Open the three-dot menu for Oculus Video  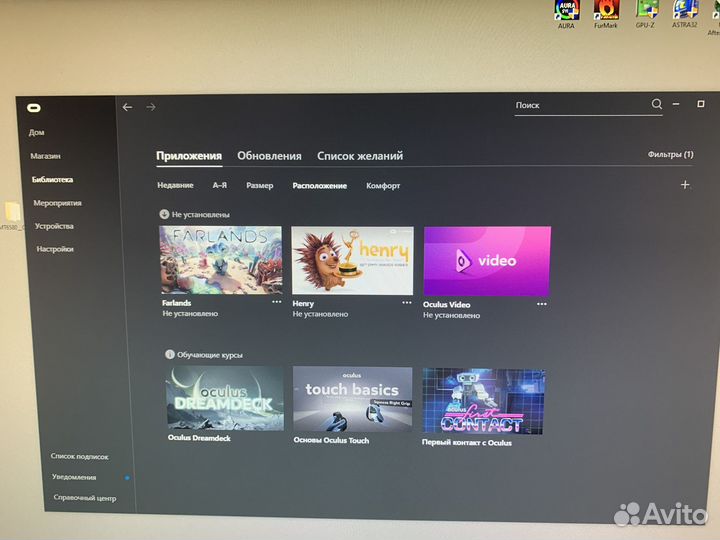pos(542,304)
